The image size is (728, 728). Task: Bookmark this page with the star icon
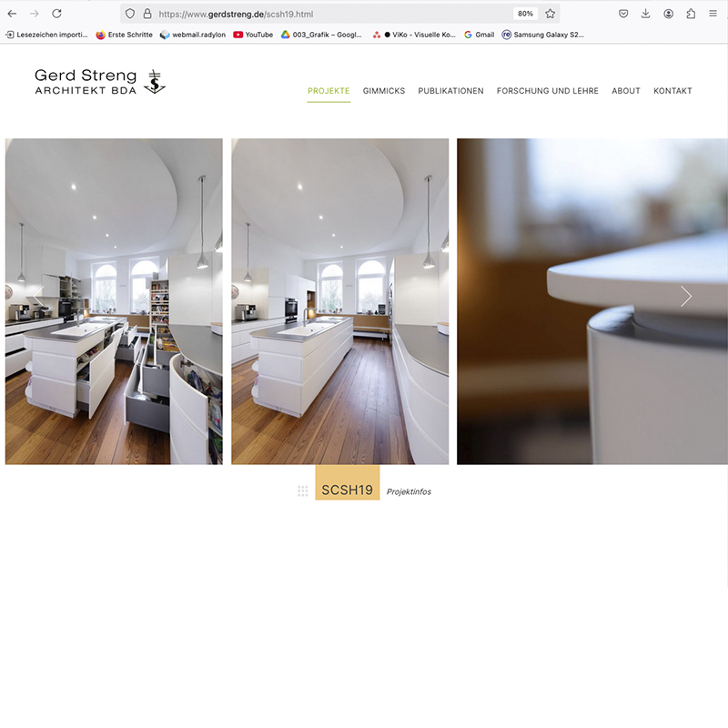point(550,14)
